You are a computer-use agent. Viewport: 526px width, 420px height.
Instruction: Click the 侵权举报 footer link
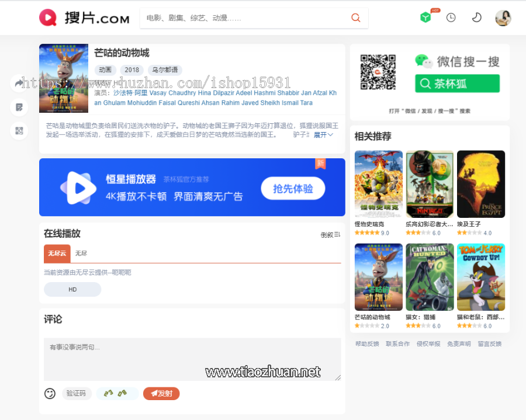pyautogui.click(x=428, y=344)
